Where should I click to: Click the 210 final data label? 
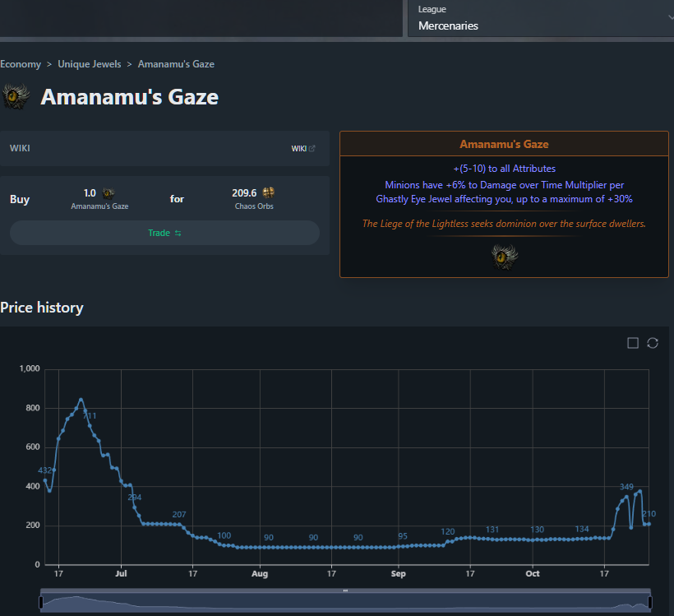[x=649, y=514]
